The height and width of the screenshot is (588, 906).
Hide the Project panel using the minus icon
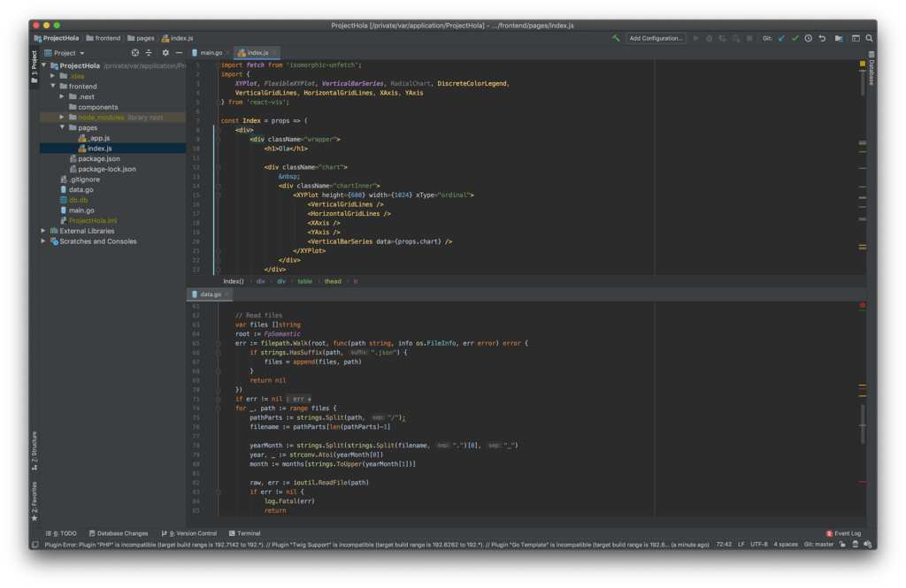[x=179, y=52]
